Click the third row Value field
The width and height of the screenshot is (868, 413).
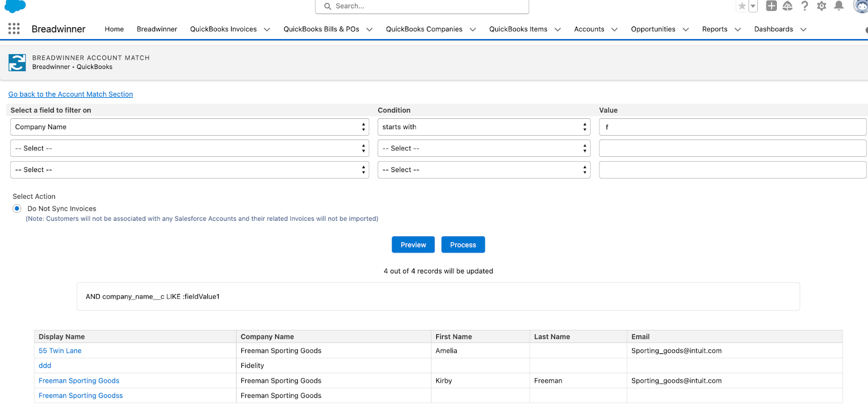732,170
